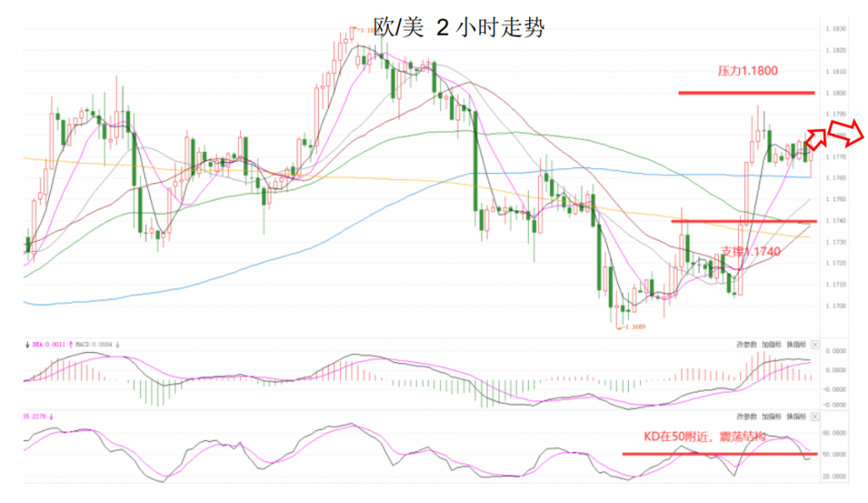Select the DEA:0.0011 readout

(x=48, y=344)
